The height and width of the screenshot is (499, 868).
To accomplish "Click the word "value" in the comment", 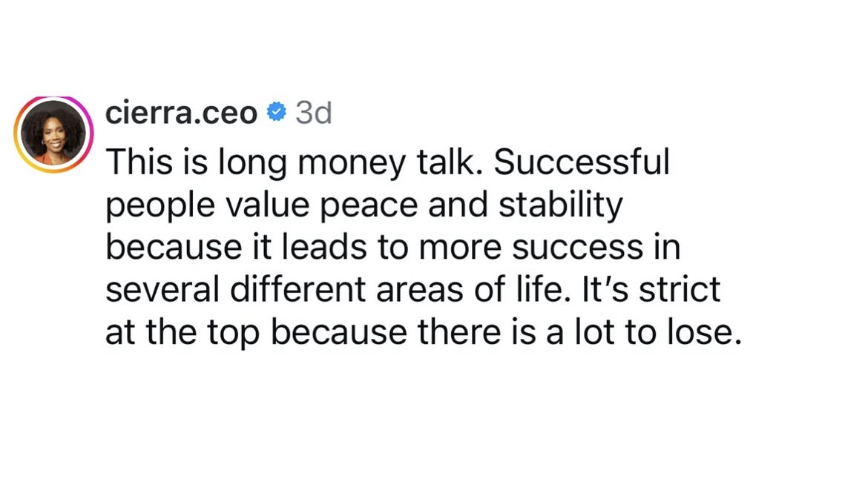I will [267, 205].
